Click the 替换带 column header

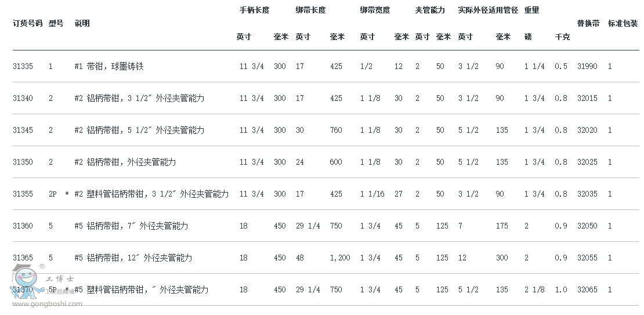[588, 23]
